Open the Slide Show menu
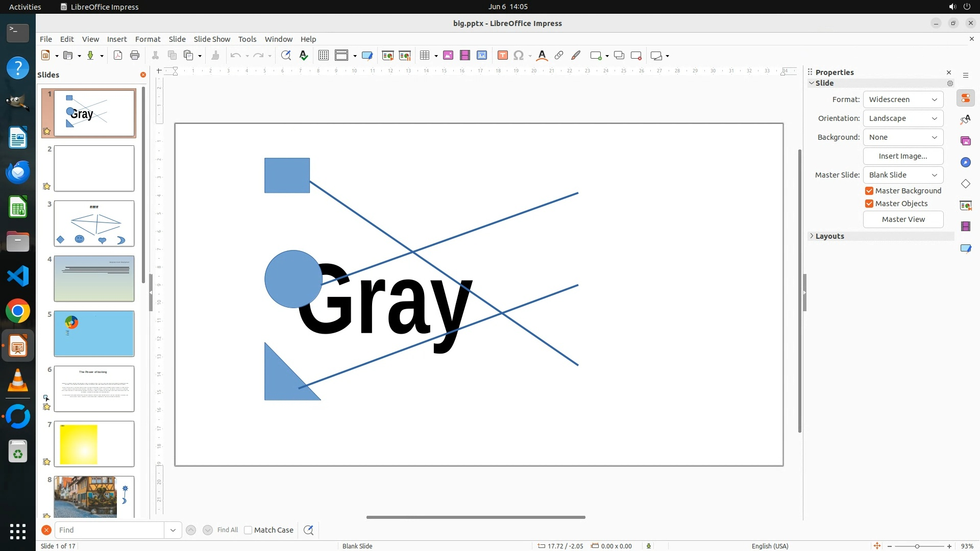The height and width of the screenshot is (551, 980). (x=212, y=39)
